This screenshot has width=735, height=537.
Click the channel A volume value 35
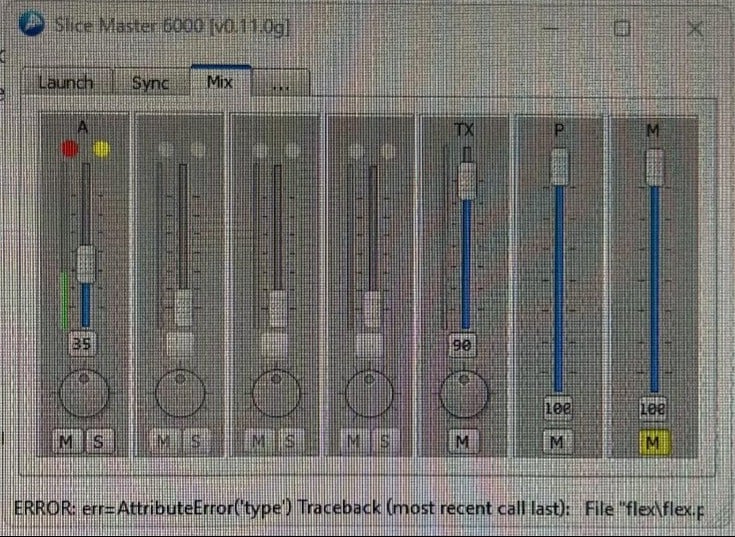tap(82, 344)
